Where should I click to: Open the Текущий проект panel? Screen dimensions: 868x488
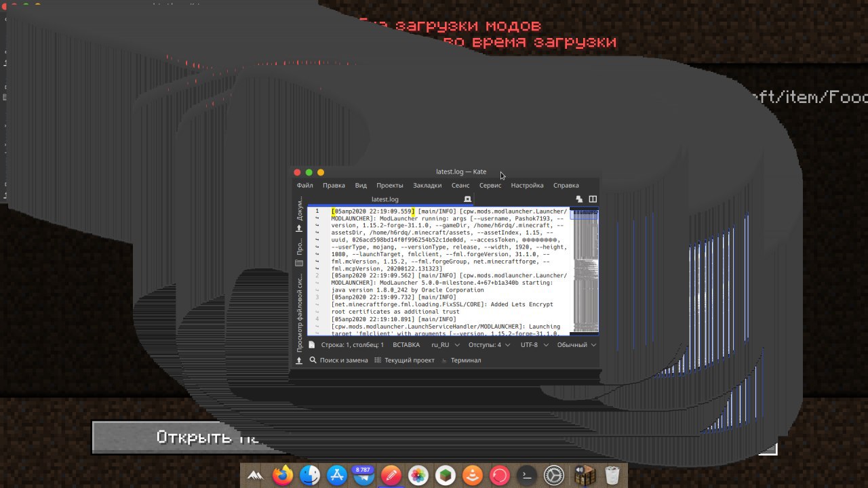404,360
